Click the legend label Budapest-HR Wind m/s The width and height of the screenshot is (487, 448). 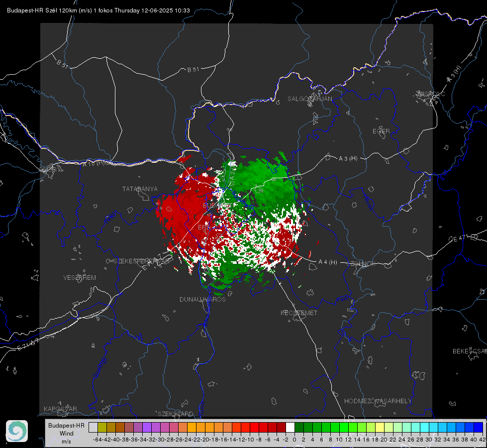pos(66,433)
